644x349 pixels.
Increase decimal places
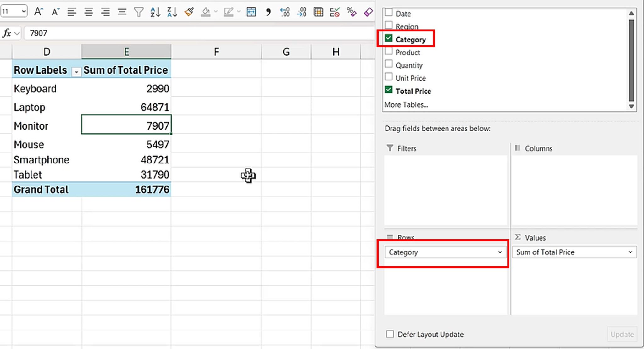285,12
